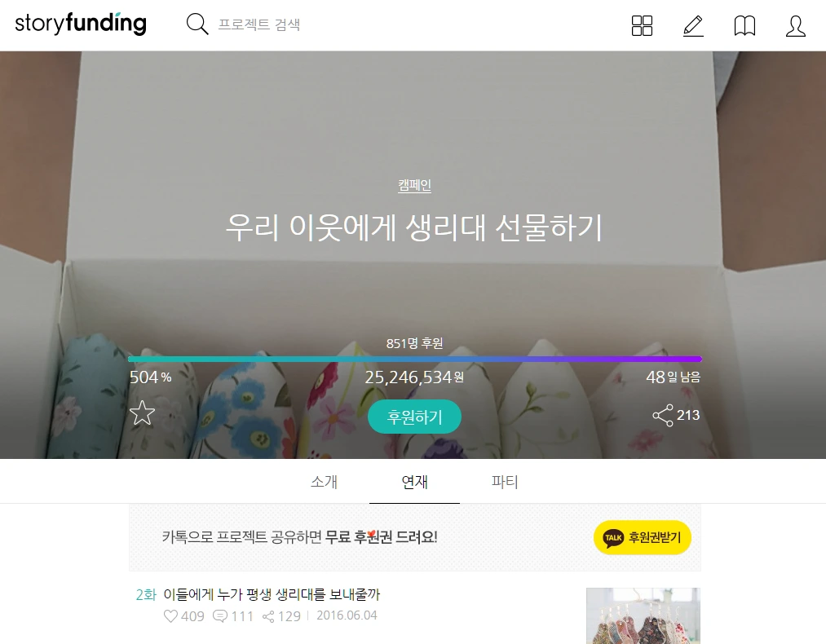Click the funding progress bar

pos(415,359)
